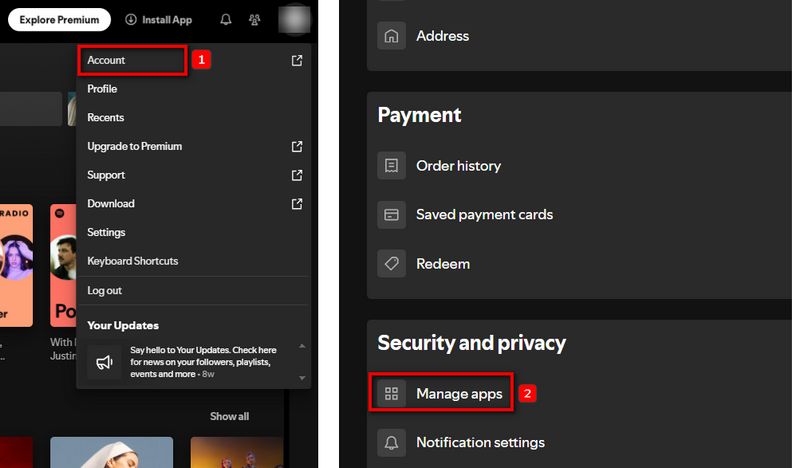This screenshot has height=468, width=800.
Task: Select Account in the profile menu
Action: coord(193,60)
